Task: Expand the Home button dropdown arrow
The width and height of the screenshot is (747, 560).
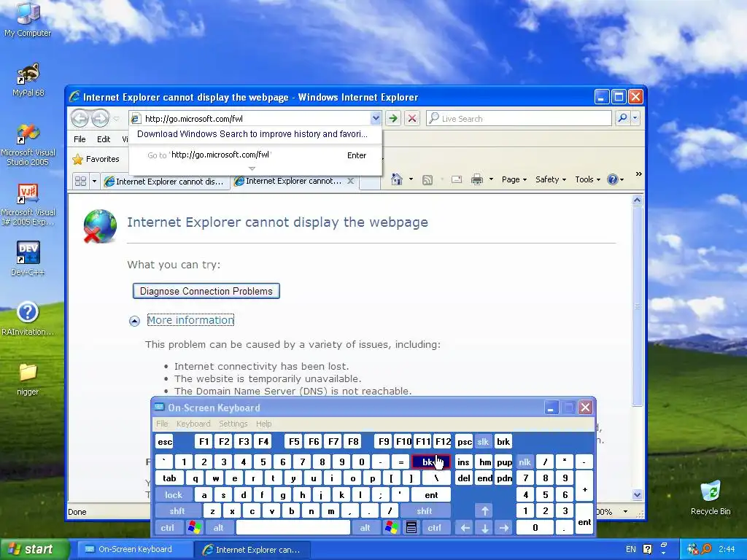Action: point(411,179)
